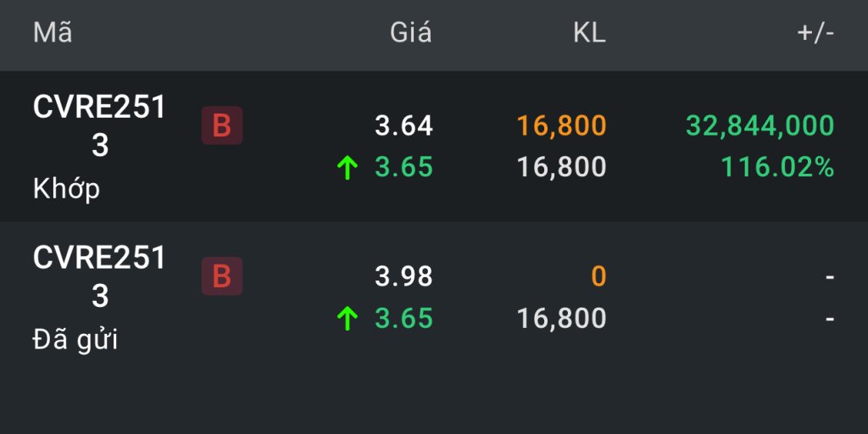Click the orange 16,800 matched volume

[562, 126]
